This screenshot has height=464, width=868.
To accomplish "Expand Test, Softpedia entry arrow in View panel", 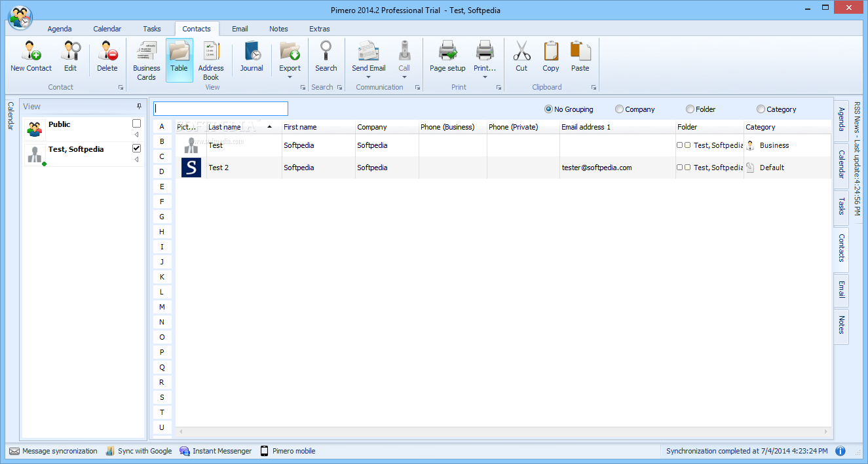I will pos(136,159).
